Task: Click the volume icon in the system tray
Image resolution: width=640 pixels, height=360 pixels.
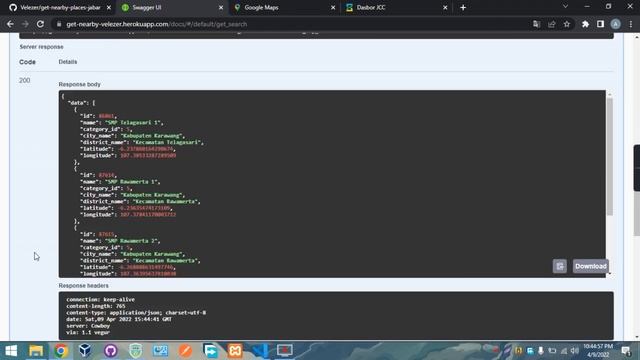Action: coord(575,351)
